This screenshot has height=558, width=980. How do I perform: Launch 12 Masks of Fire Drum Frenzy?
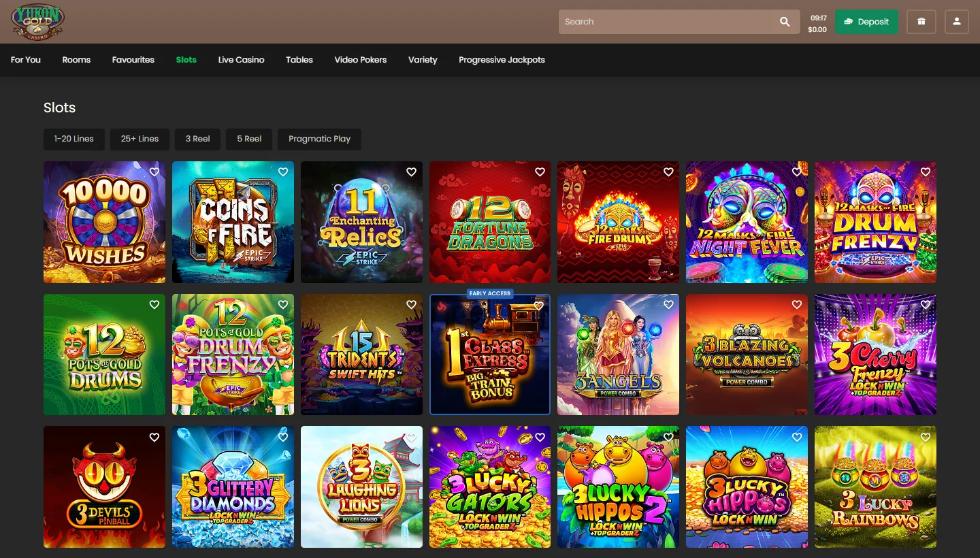click(x=875, y=222)
